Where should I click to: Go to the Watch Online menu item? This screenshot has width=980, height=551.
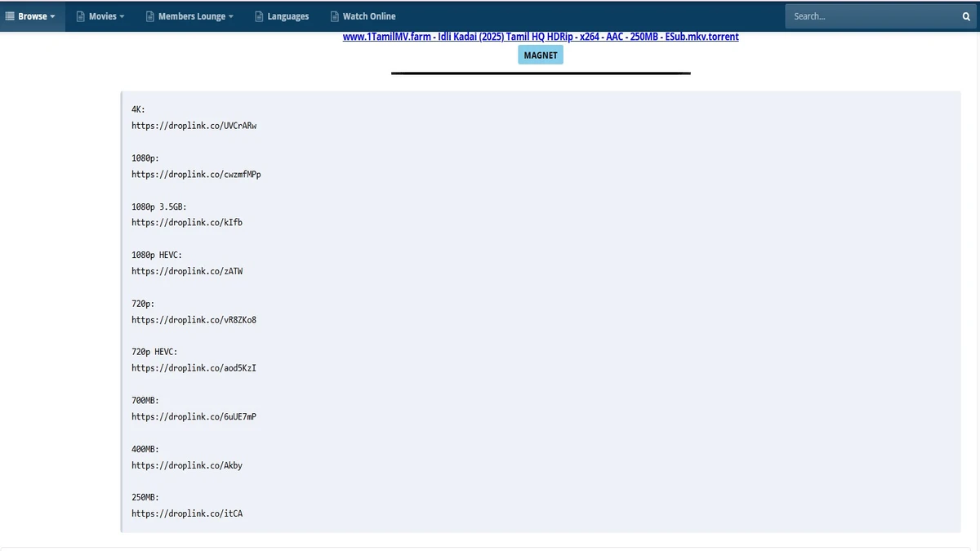tap(368, 16)
